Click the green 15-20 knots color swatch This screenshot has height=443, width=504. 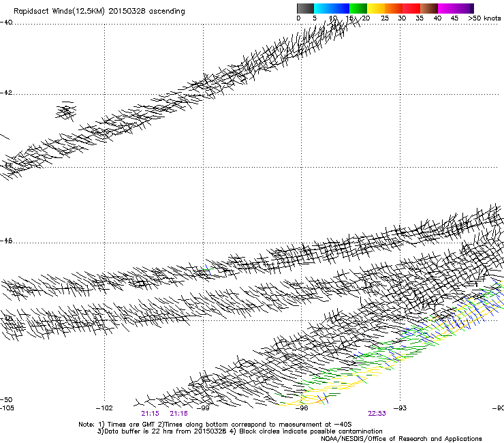(x=358, y=8)
